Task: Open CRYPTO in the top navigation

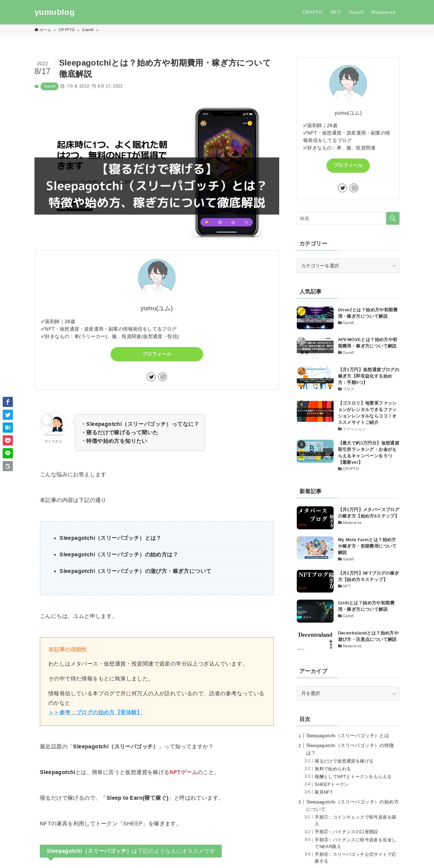Action: (x=312, y=12)
